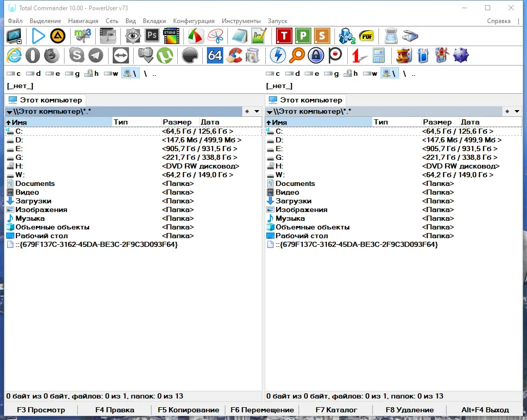
Task: Open the STUDIO film strip icon
Action: click(x=172, y=36)
